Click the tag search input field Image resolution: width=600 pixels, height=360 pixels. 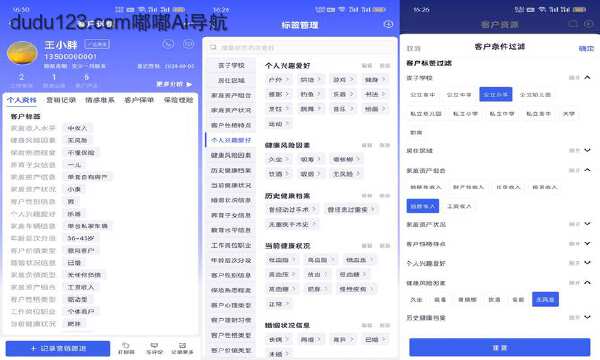300,47
